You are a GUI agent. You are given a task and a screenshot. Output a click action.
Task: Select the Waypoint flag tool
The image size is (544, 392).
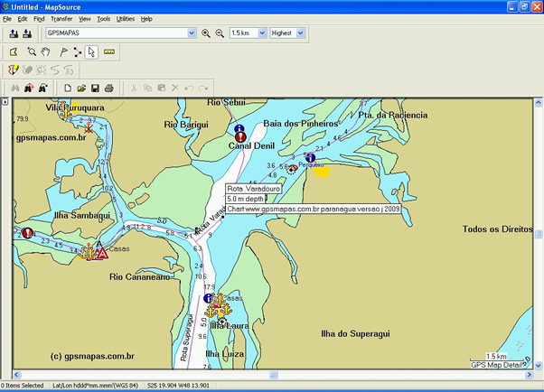point(63,51)
